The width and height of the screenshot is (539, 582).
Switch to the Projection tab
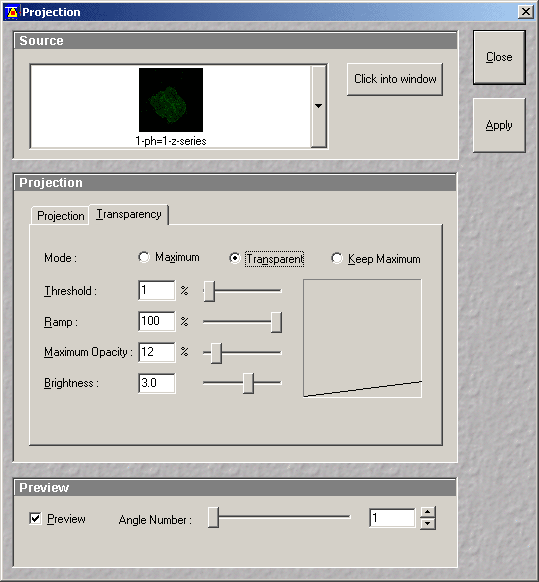point(61,216)
